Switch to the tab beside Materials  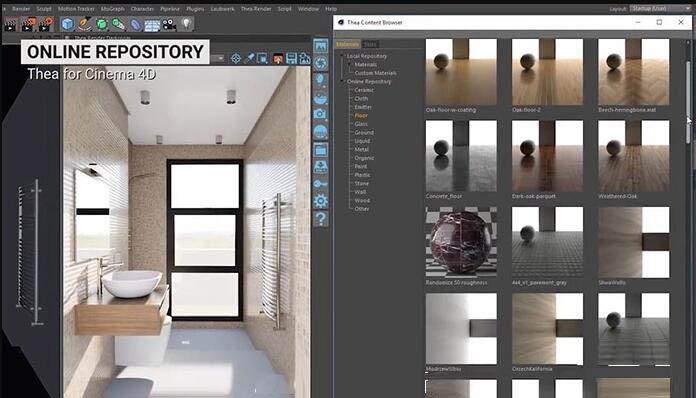(370, 44)
